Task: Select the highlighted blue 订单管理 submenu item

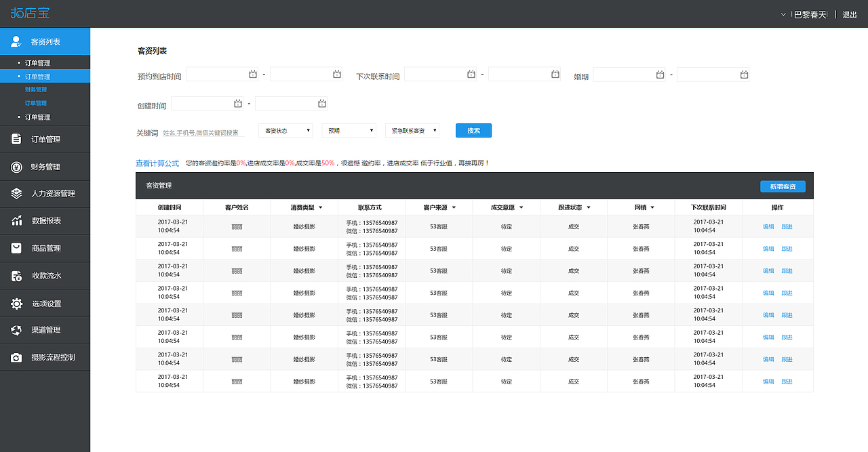Action: (x=45, y=77)
